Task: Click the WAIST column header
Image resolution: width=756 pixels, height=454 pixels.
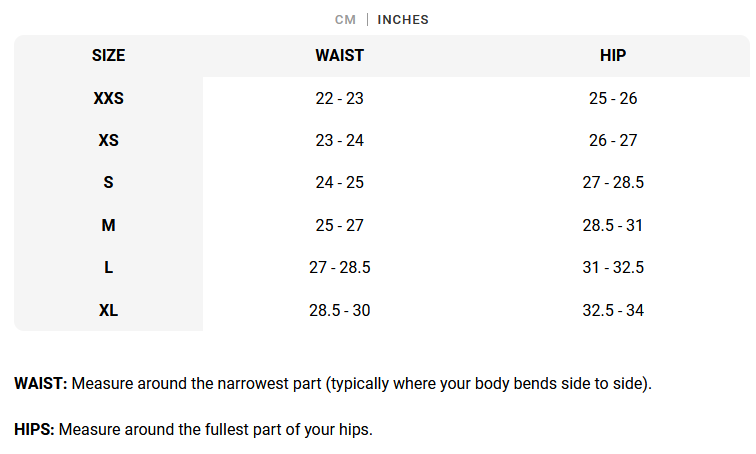Action: click(339, 56)
